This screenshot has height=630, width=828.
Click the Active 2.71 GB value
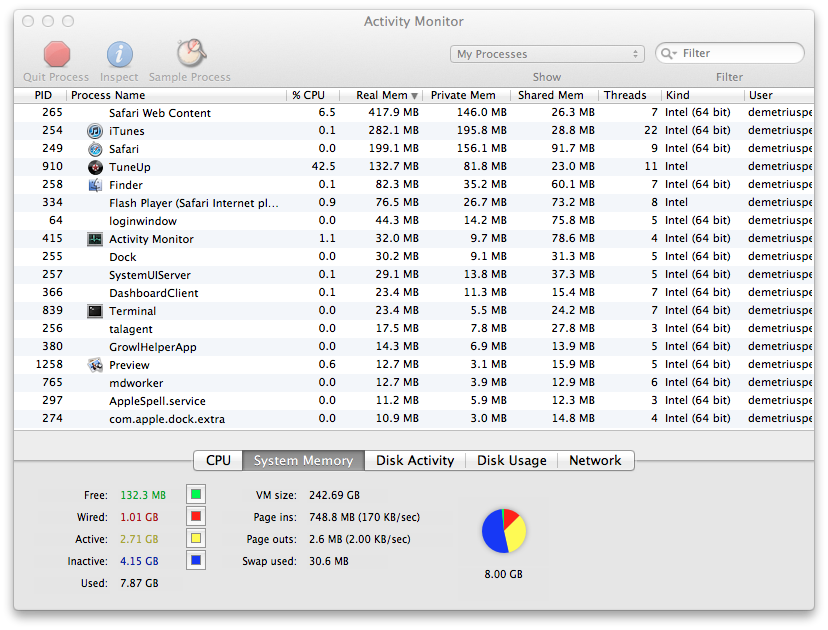(139, 539)
